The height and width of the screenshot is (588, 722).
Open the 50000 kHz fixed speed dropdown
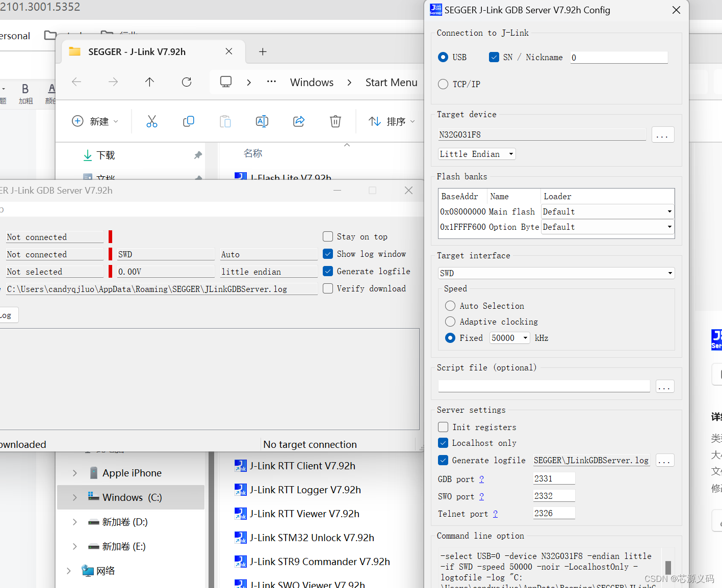click(510, 338)
